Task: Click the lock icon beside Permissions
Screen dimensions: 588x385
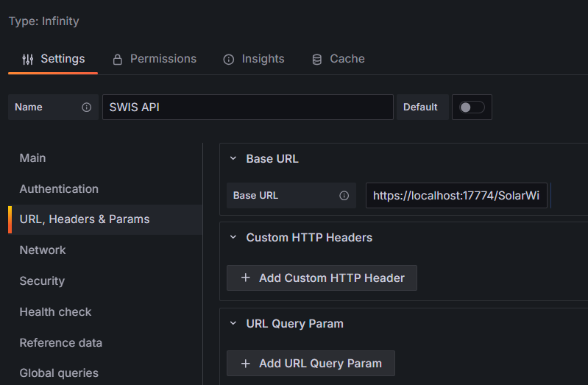Action: (x=117, y=59)
